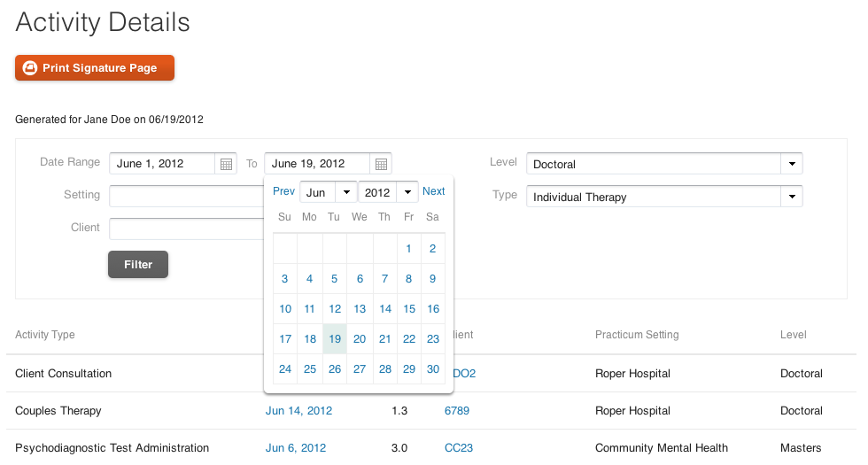Click the Activity Details page heading

click(103, 23)
